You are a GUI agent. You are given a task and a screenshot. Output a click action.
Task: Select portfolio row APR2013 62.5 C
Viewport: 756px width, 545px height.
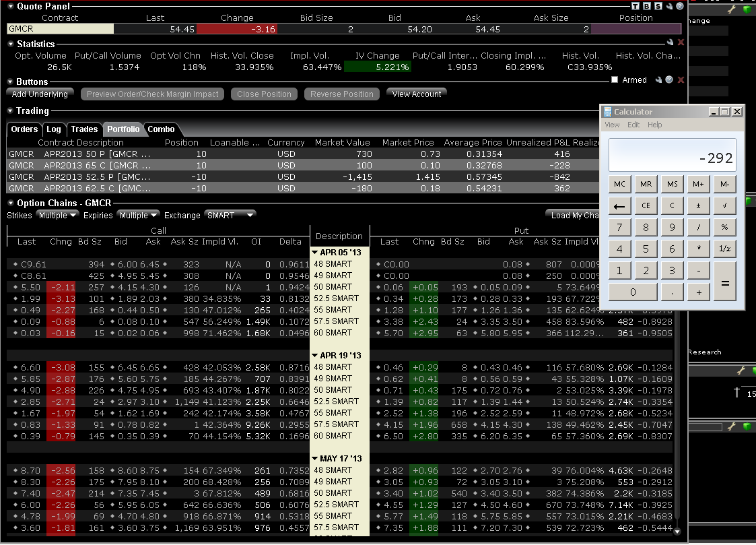tap(303, 189)
